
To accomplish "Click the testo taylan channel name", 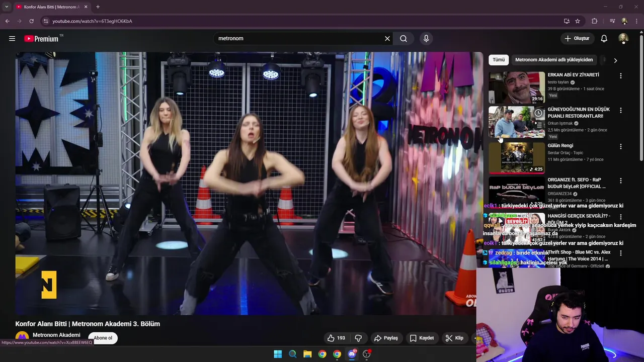I will coord(558,82).
